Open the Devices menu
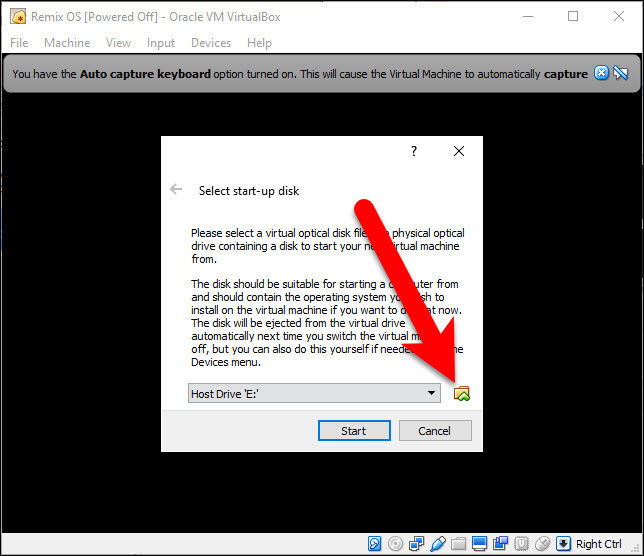This screenshot has height=556, width=644. tap(211, 43)
